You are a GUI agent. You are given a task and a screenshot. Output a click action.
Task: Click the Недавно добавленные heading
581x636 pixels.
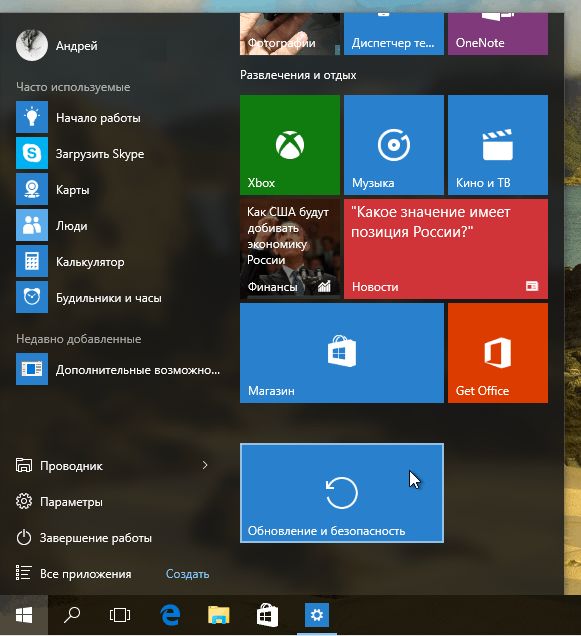tap(79, 339)
